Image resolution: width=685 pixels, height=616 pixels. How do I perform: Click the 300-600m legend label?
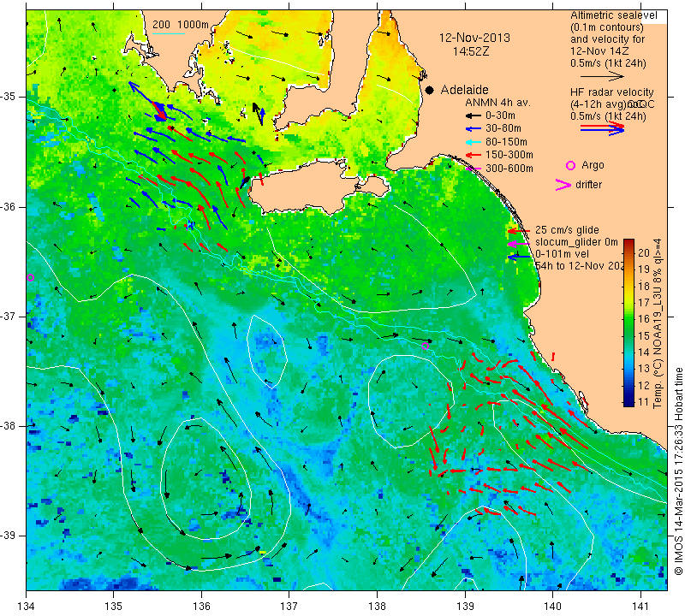[x=509, y=169]
